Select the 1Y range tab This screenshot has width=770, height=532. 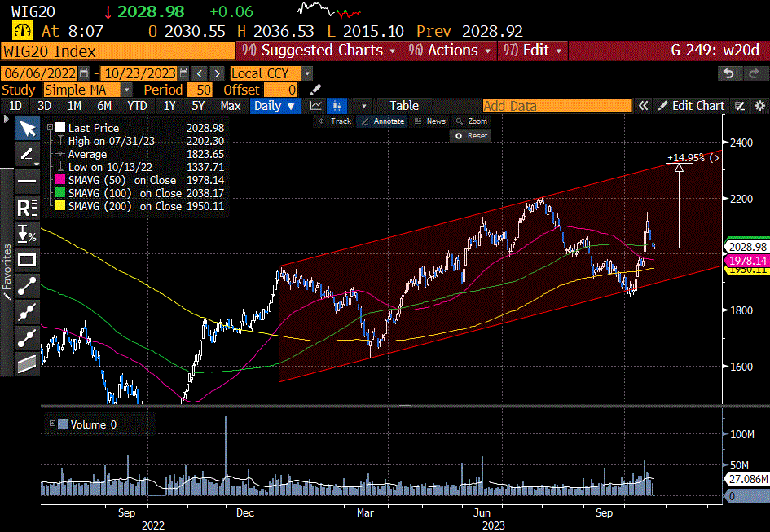[169, 106]
